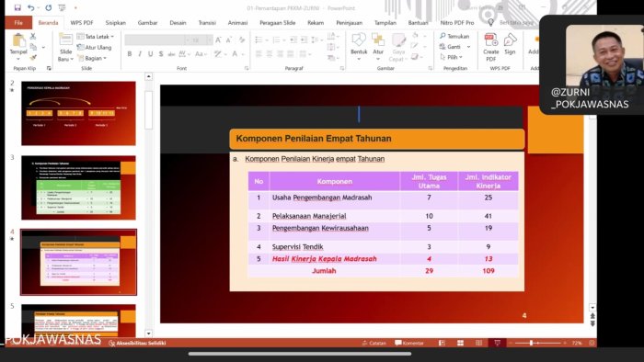Click the increase font size icon
This screenshot has width=644, height=362.
(218, 40)
